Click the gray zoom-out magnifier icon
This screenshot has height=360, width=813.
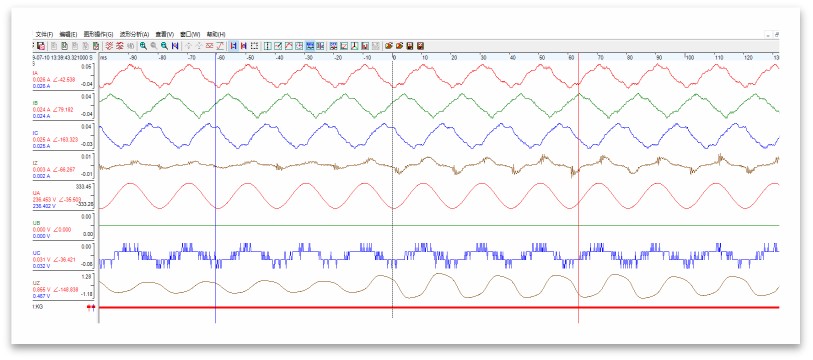pos(153,46)
